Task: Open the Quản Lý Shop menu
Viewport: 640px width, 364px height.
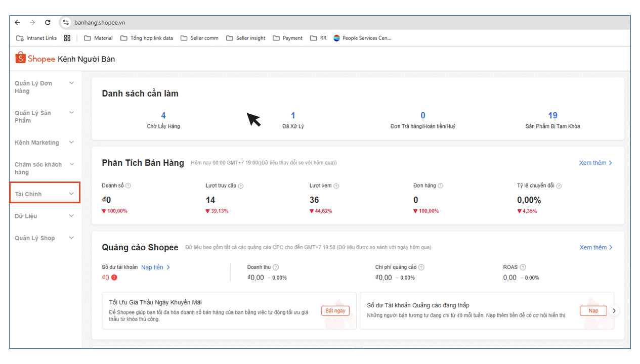Action: pyautogui.click(x=45, y=238)
